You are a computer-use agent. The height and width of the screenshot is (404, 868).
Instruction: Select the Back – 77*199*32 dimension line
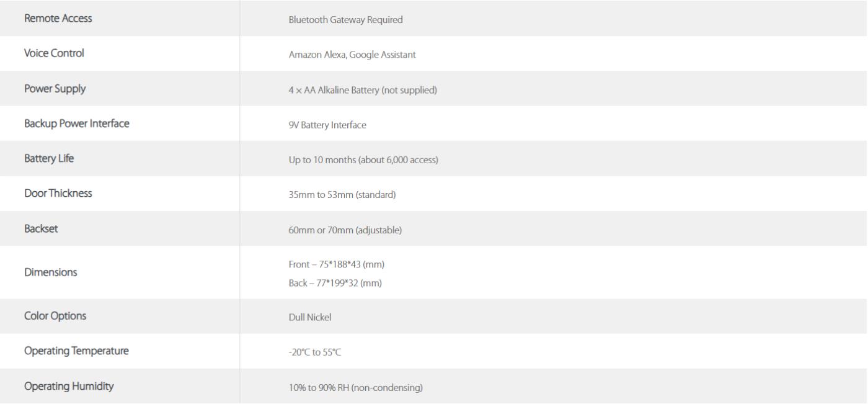[337, 283]
